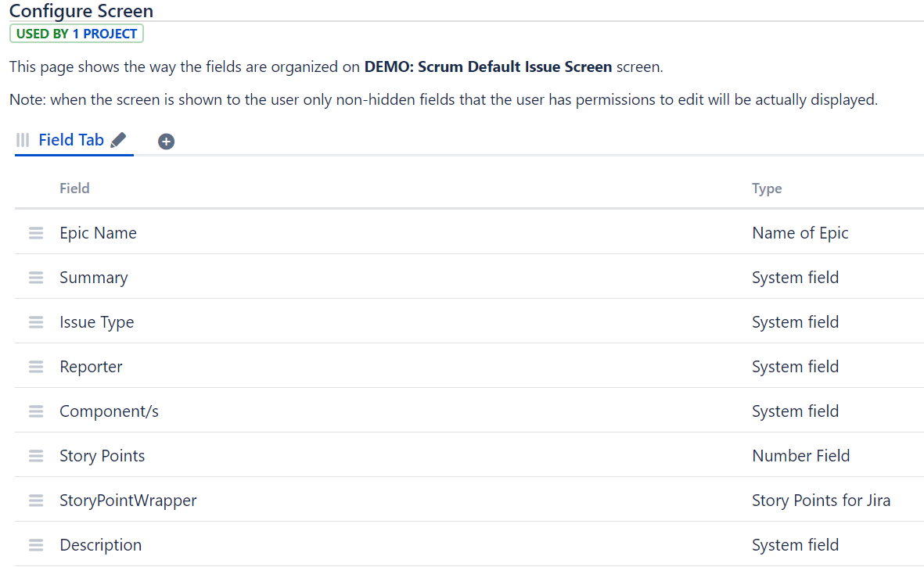Click the drag handle beside Issue Type
The width and height of the screenshot is (924, 567).
pos(36,322)
